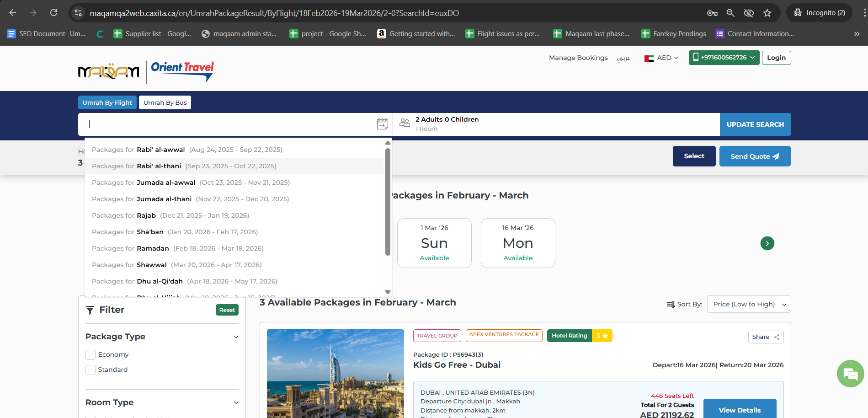Click the Maqam Orient Travel logo
The width and height of the screenshot is (868, 418).
click(146, 72)
